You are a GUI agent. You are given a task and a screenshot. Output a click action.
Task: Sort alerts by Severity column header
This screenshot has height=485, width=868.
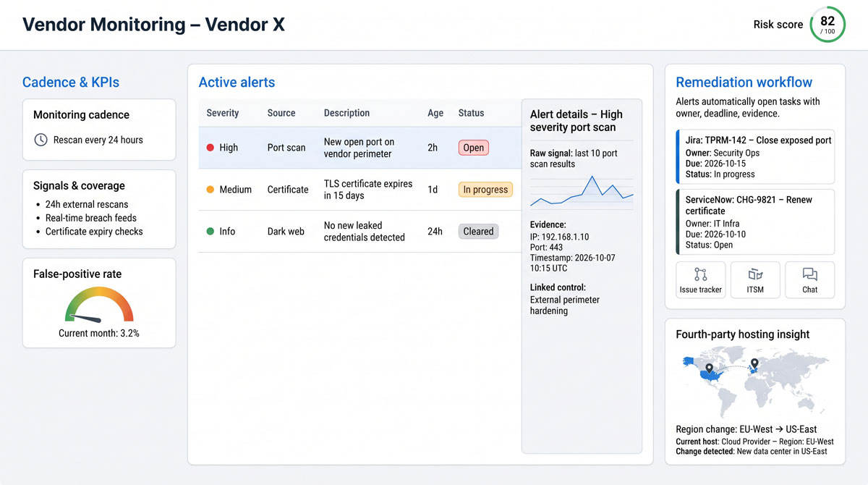(x=223, y=113)
